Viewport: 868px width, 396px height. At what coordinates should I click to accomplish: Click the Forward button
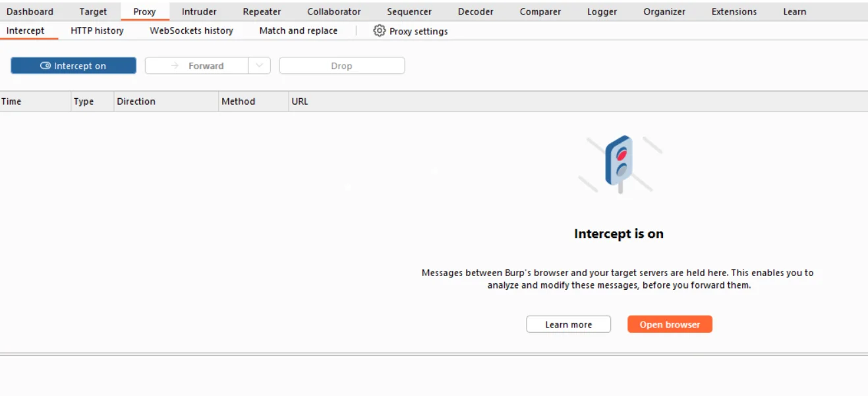[x=196, y=66]
